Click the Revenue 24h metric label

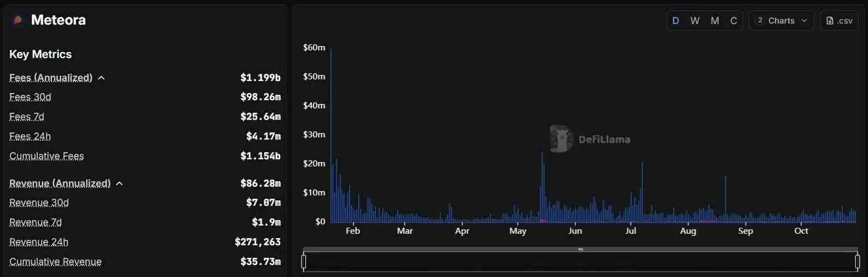tap(39, 243)
